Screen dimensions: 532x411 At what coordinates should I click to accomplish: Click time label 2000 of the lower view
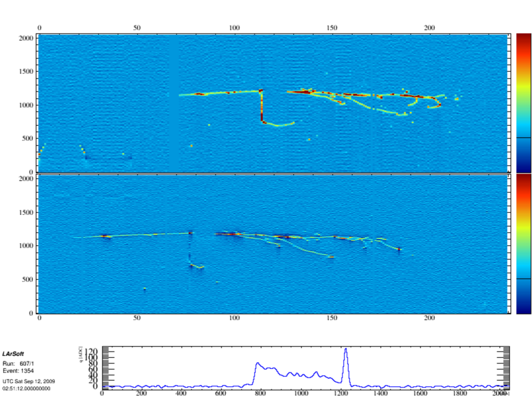click(x=26, y=178)
